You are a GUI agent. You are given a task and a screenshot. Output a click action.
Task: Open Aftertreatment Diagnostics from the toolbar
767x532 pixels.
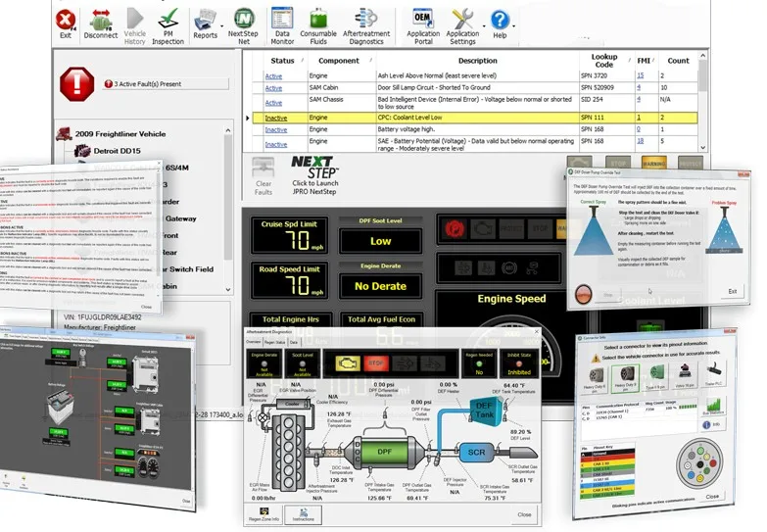tap(366, 26)
